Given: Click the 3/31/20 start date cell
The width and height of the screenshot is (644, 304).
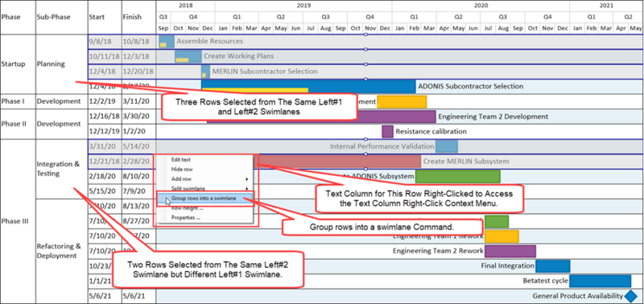Looking at the screenshot, I should click(105, 146).
